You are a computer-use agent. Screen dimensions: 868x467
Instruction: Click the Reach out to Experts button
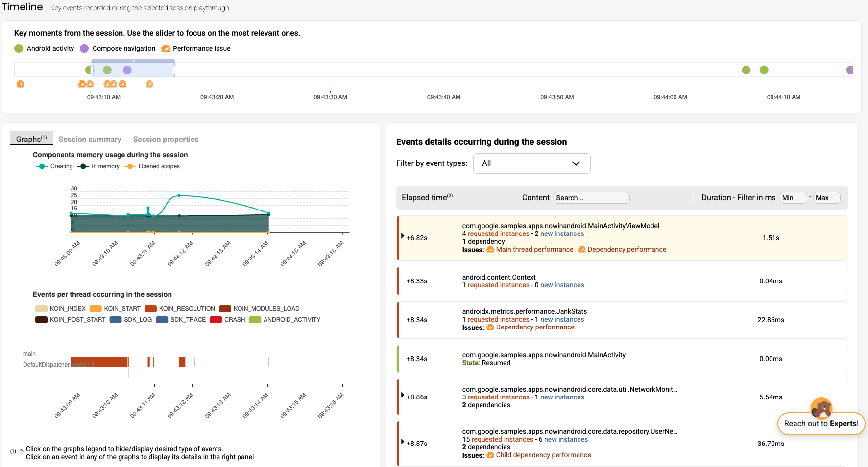(821, 424)
